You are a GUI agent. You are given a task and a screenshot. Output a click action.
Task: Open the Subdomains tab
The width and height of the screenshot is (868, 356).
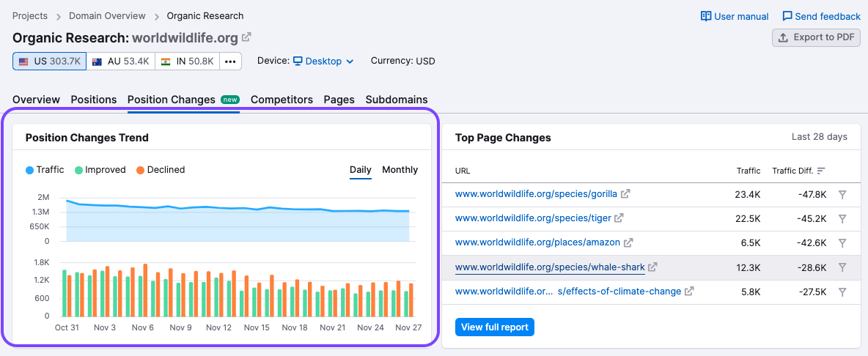pyautogui.click(x=397, y=100)
